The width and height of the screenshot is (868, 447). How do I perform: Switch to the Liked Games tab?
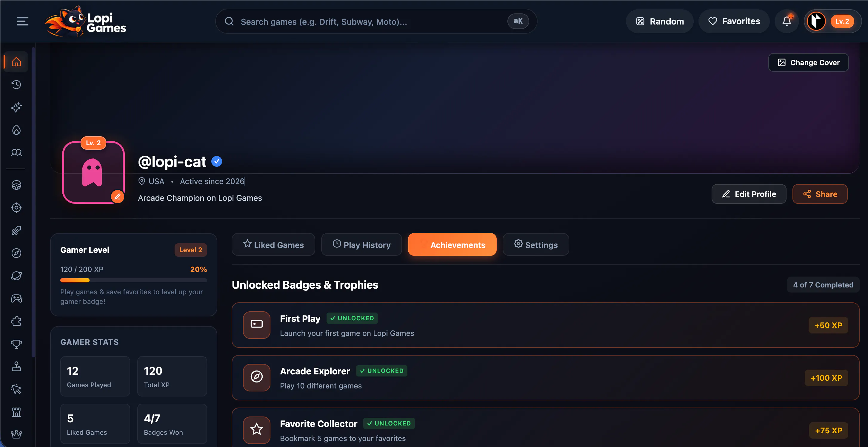[273, 245]
